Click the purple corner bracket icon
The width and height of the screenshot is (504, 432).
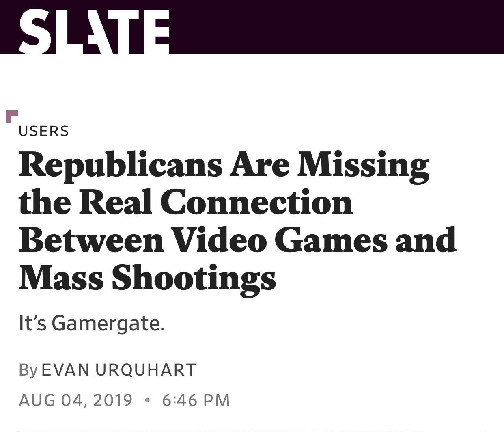pyautogui.click(x=11, y=116)
